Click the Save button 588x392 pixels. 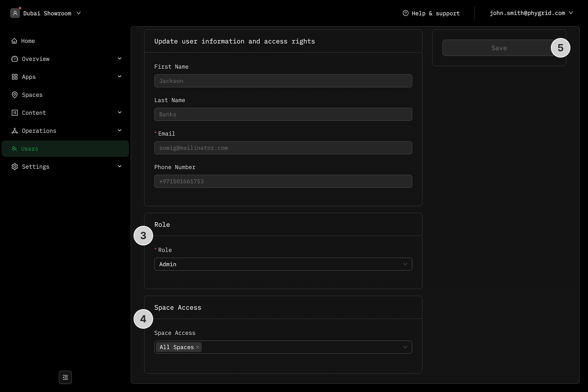tap(499, 48)
